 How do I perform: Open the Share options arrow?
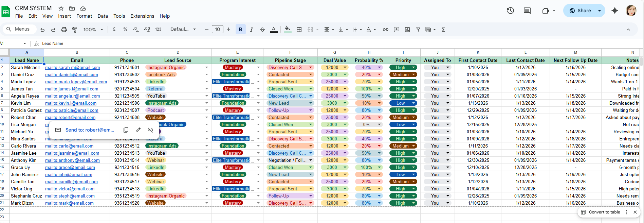600,11
